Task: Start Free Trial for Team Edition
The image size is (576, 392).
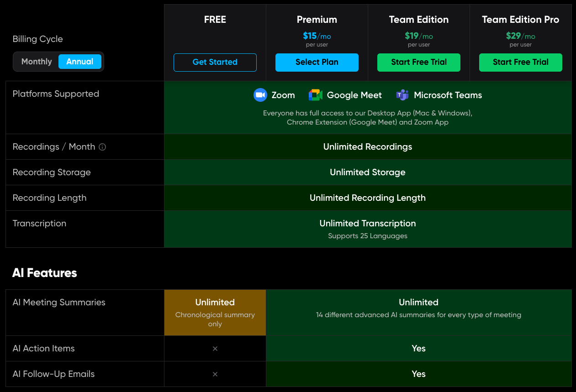Action: (x=418, y=63)
